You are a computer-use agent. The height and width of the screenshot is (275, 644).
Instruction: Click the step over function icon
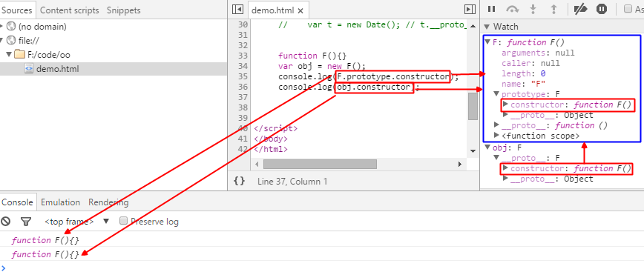[512, 9]
